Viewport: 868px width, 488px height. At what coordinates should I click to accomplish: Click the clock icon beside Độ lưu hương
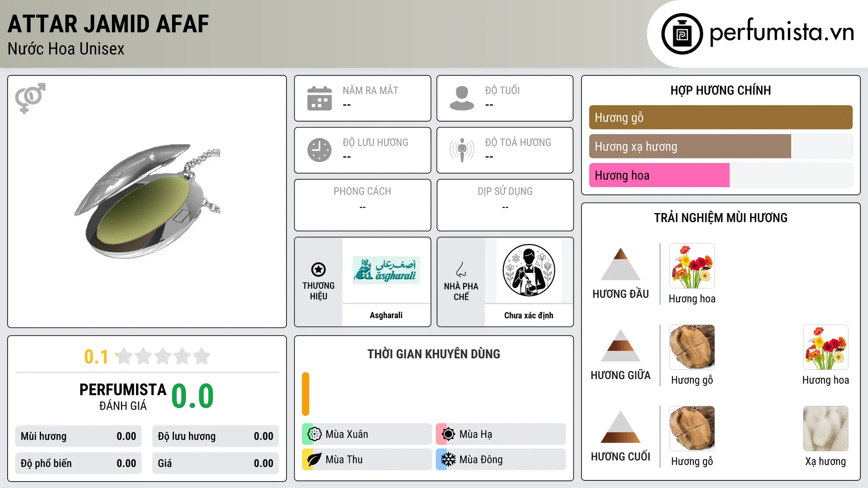[320, 150]
